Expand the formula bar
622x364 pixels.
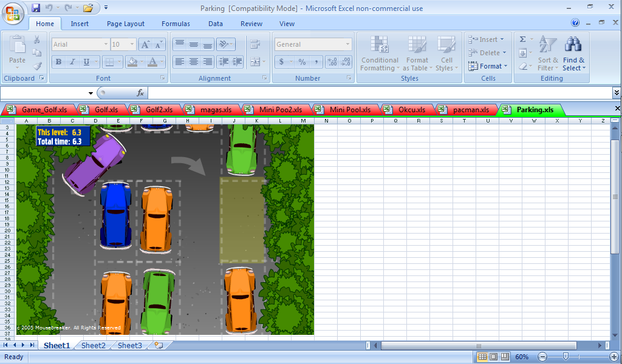[x=617, y=93]
